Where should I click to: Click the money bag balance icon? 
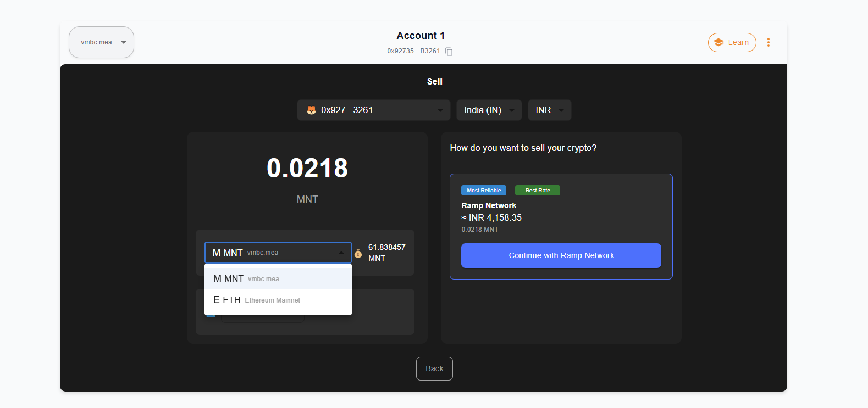(358, 253)
